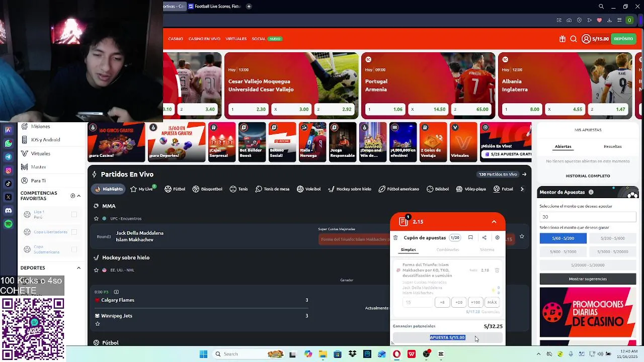This screenshot has height=362, width=644.
Task: Collapse the Competencias Favoritas section
Action: point(78,196)
